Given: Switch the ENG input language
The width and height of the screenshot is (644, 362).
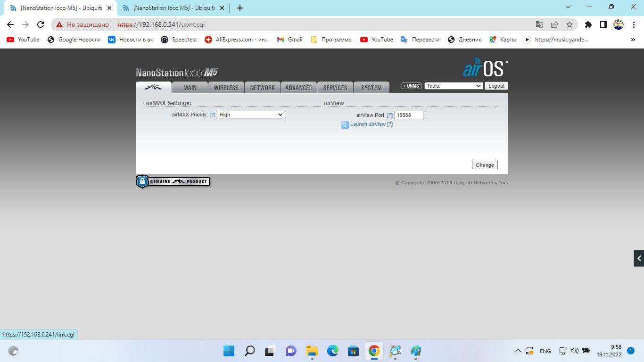Looking at the screenshot, I should click(x=545, y=351).
